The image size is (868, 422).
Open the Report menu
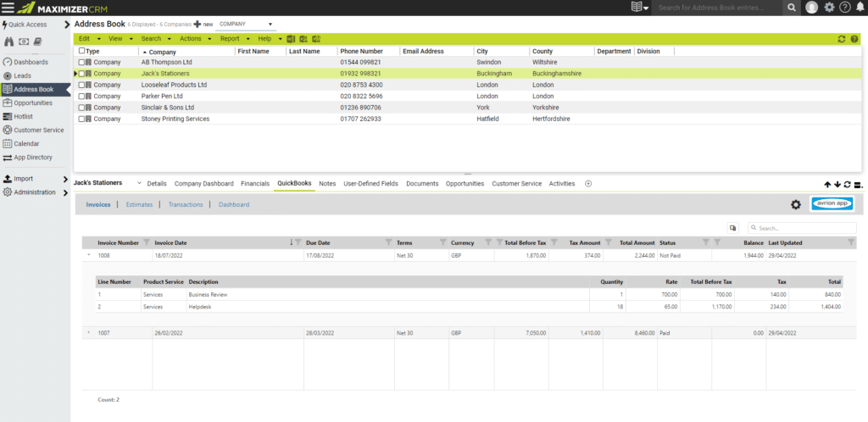(x=235, y=39)
